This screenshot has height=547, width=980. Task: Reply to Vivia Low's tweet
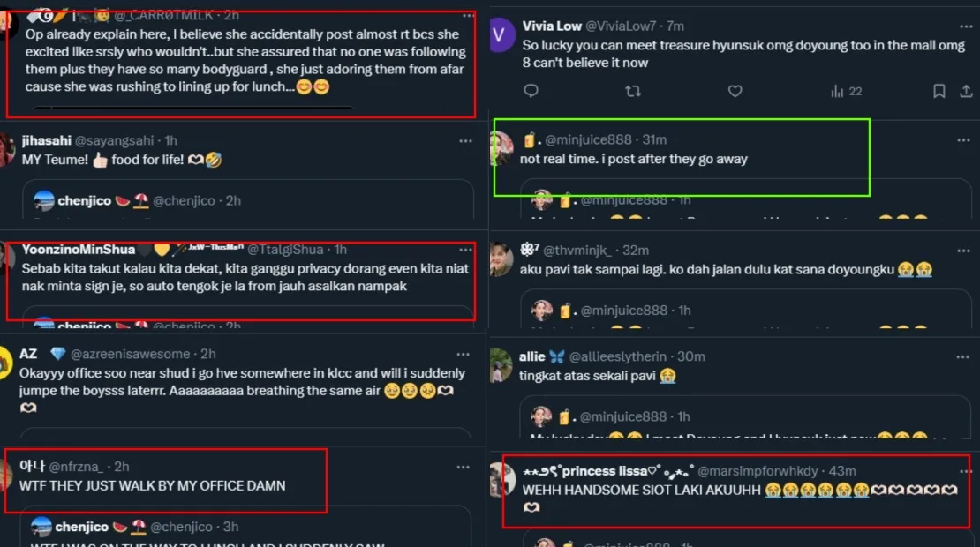pos(531,91)
